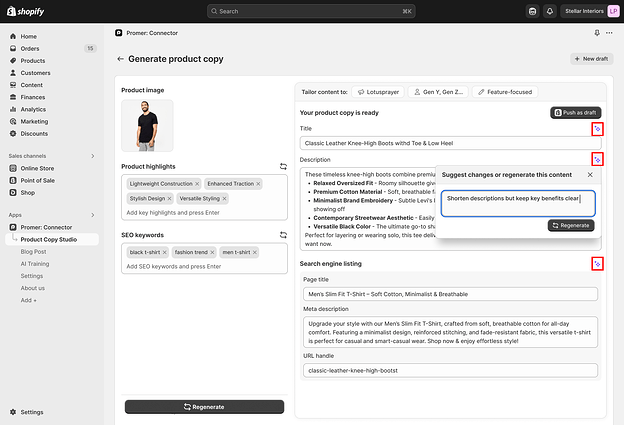Screen dimensions: 624x425
Task: Expand the Sales channels section
Action: [93, 156]
